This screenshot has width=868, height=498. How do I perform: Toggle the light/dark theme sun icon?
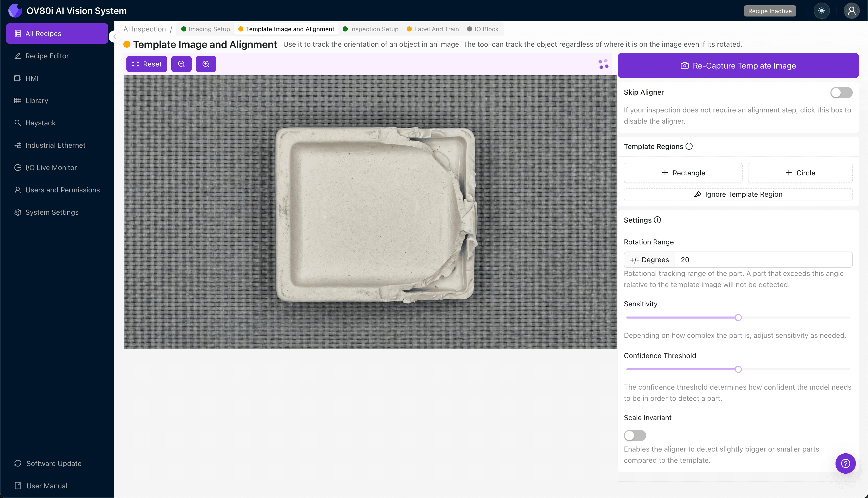(822, 11)
